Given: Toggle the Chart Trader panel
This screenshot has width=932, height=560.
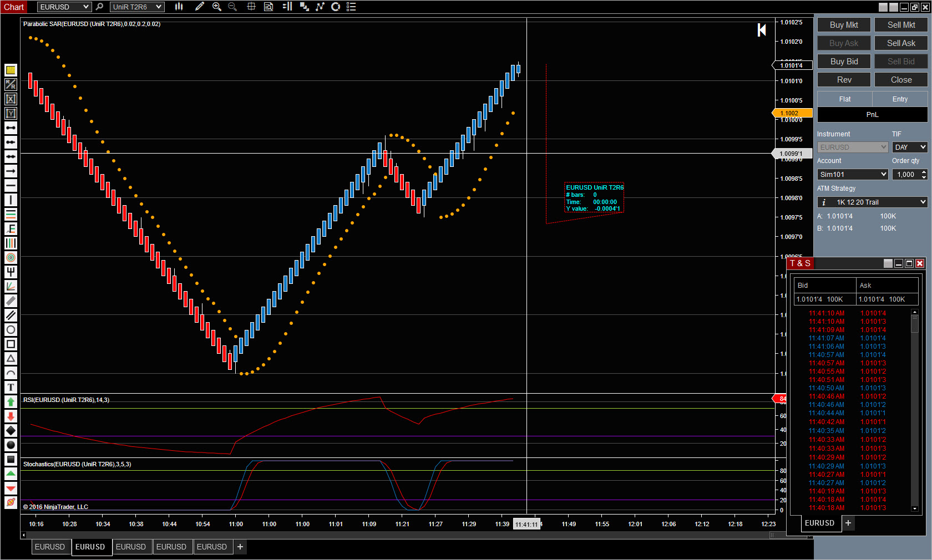Looking at the screenshot, I should (287, 7).
